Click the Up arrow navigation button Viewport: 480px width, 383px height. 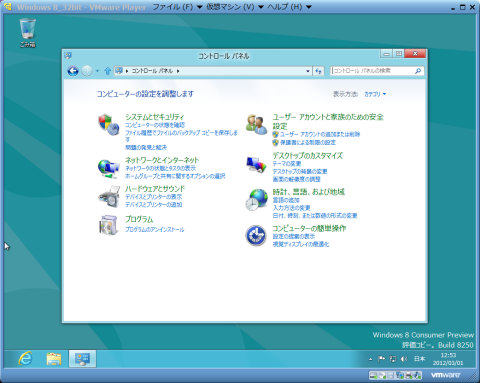pos(107,71)
